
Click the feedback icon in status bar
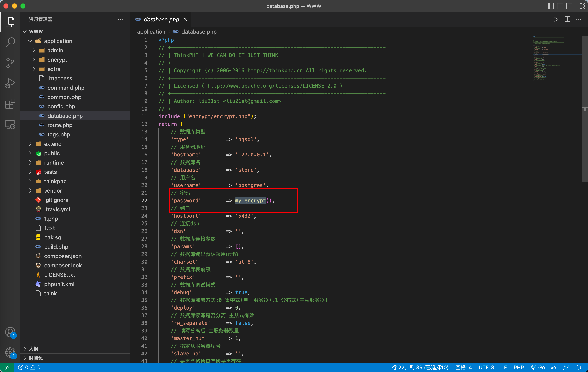tap(566, 367)
